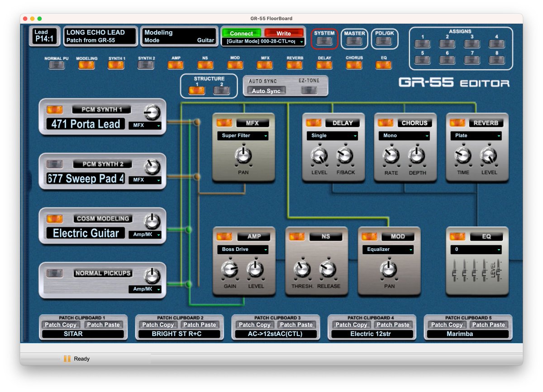Screen dimensions: 543x392
Task: Click the NORMAL PICKUPS power LED
Action: [x=55, y=274]
